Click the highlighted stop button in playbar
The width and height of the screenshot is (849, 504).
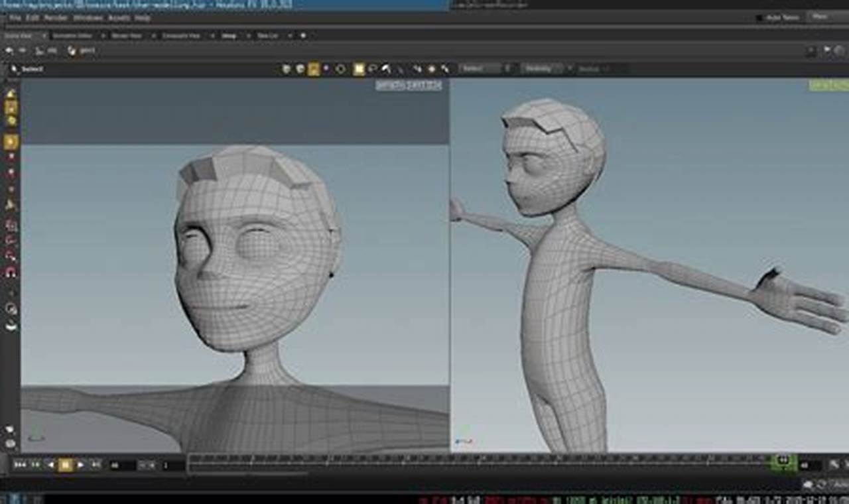pyautogui.click(x=65, y=465)
